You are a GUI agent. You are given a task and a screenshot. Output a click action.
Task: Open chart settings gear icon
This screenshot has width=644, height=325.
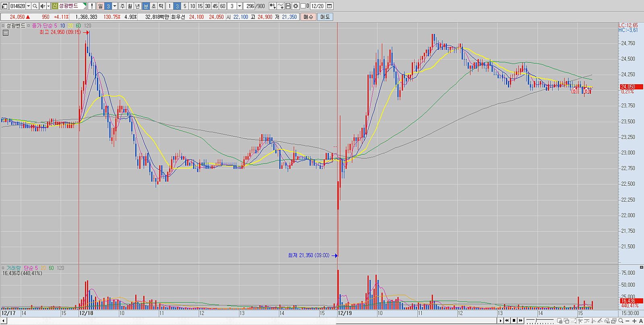(296, 6)
